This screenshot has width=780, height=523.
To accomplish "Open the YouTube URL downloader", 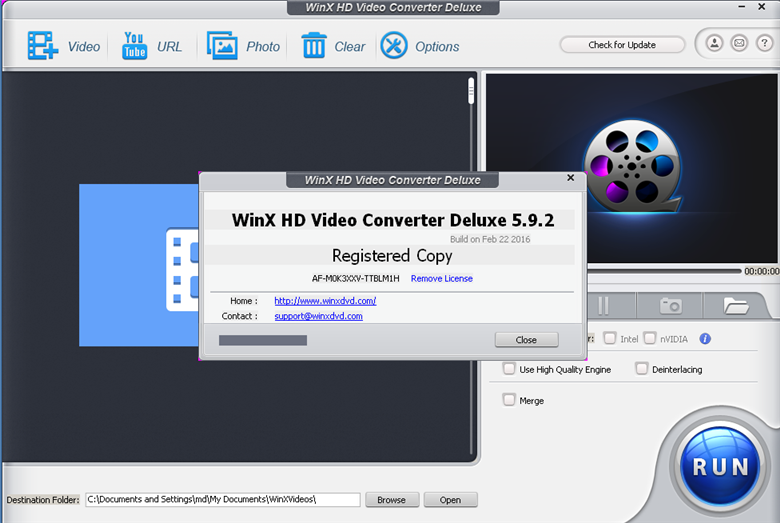I will [134, 46].
